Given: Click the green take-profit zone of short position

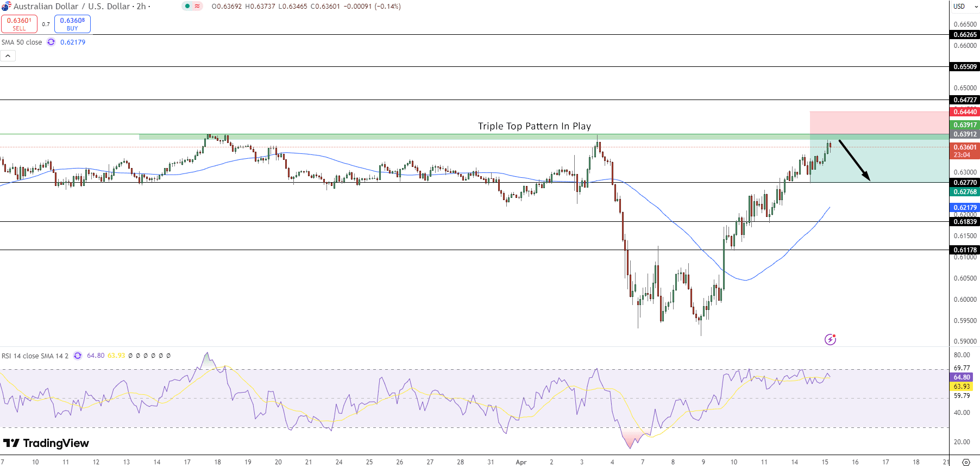Looking at the screenshot, I should pos(879,158).
